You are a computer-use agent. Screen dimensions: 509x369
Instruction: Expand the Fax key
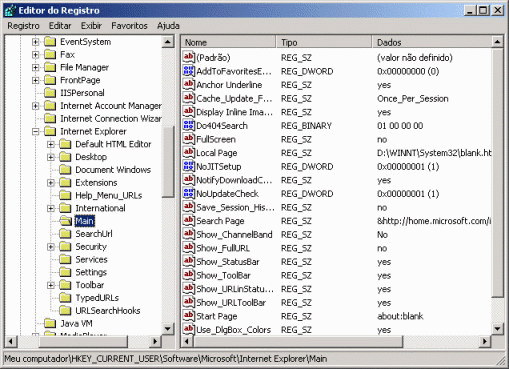coord(35,55)
